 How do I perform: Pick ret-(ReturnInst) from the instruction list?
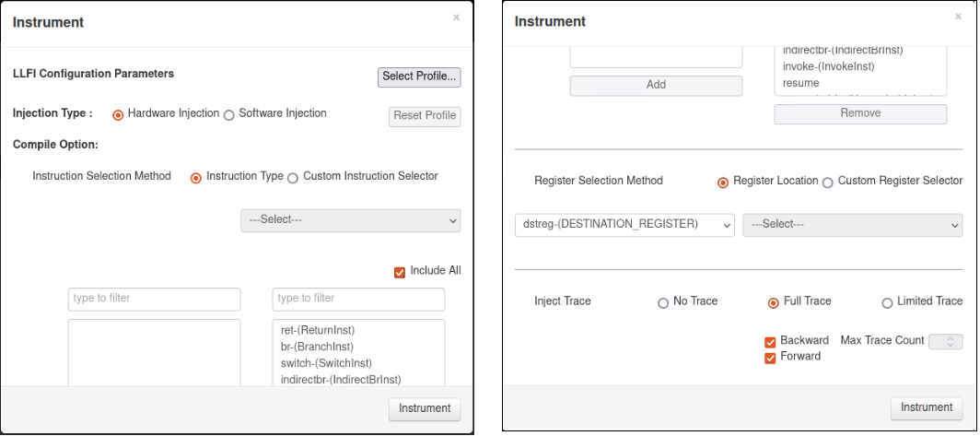tap(318, 330)
